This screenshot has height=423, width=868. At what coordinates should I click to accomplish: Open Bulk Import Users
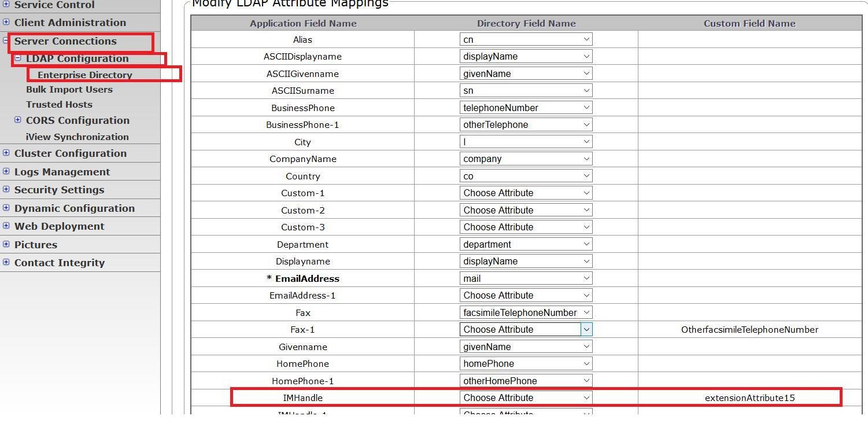click(x=69, y=90)
